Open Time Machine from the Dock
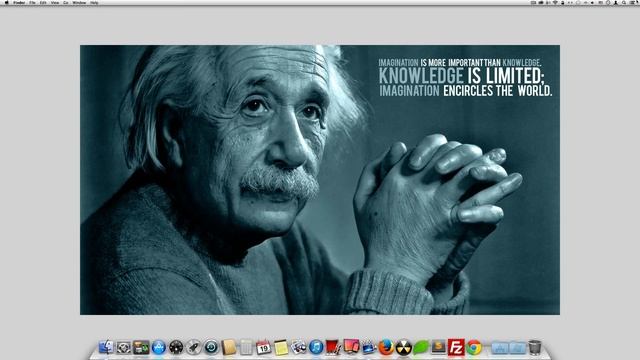 (211, 348)
